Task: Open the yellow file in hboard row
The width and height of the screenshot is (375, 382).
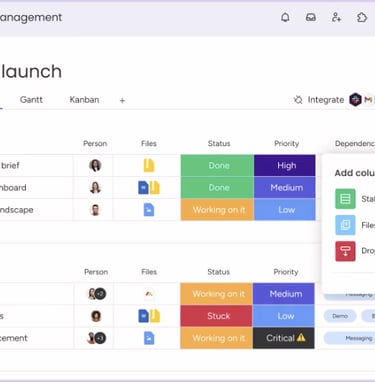Action: coord(154,188)
